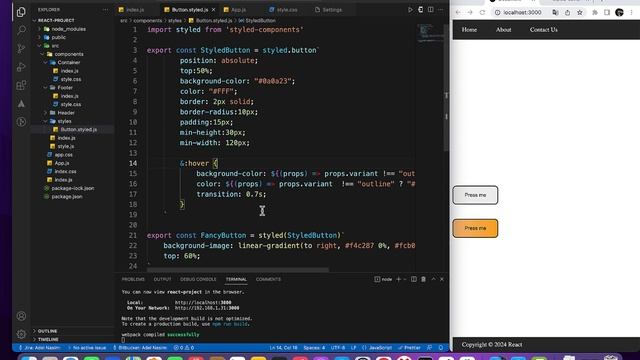This screenshot has width=640, height=360.
Task: Share the page from the browser address bar
Action: 567,13
